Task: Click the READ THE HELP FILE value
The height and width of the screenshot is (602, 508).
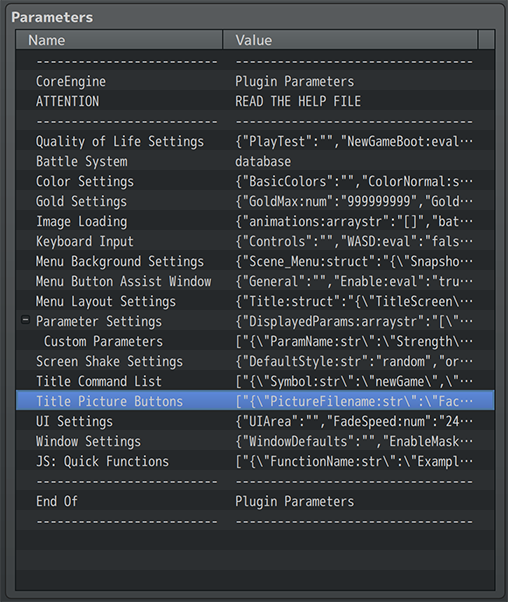Action: pos(298,101)
